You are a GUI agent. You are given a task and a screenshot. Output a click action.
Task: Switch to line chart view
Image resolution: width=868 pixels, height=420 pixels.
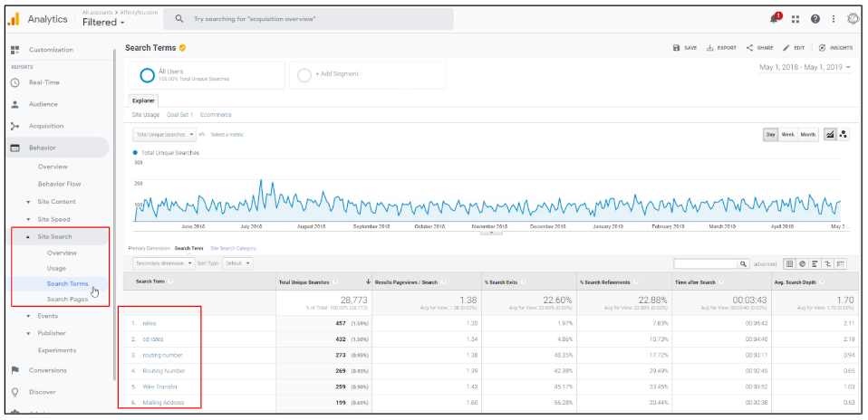(830, 135)
